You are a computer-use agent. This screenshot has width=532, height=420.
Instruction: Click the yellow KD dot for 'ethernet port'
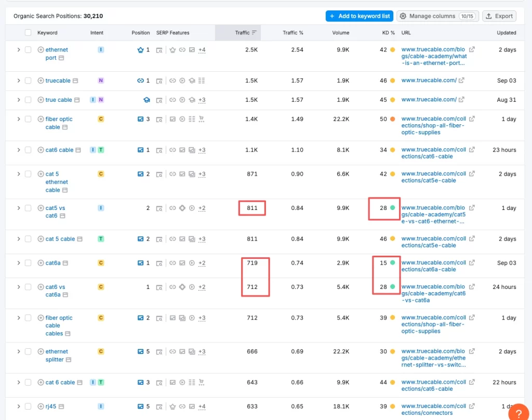click(x=393, y=49)
